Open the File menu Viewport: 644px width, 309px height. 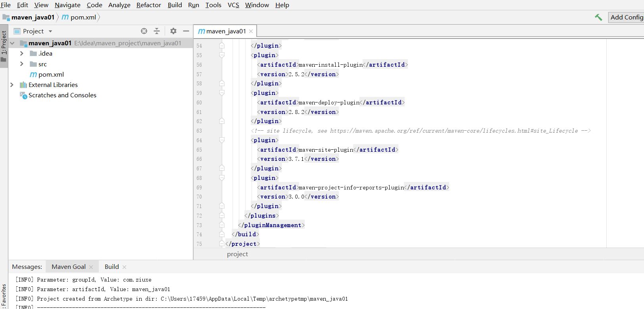6,5
